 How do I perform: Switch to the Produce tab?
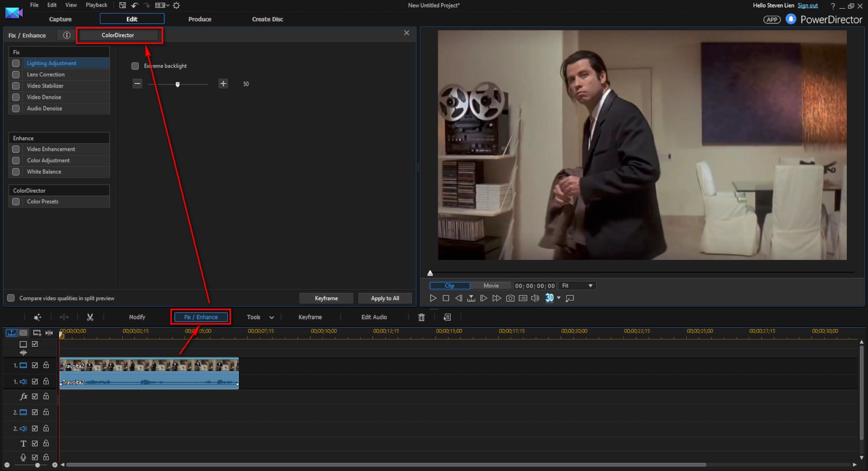coord(200,19)
